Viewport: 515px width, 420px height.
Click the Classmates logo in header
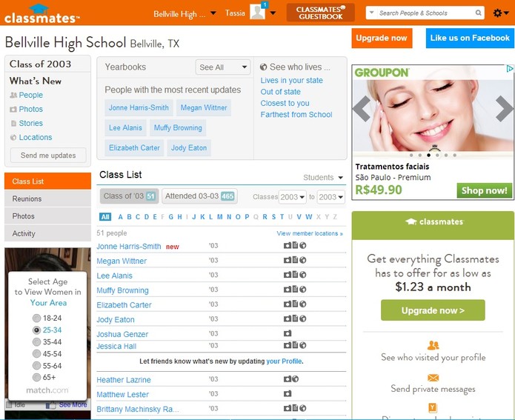[x=41, y=14]
